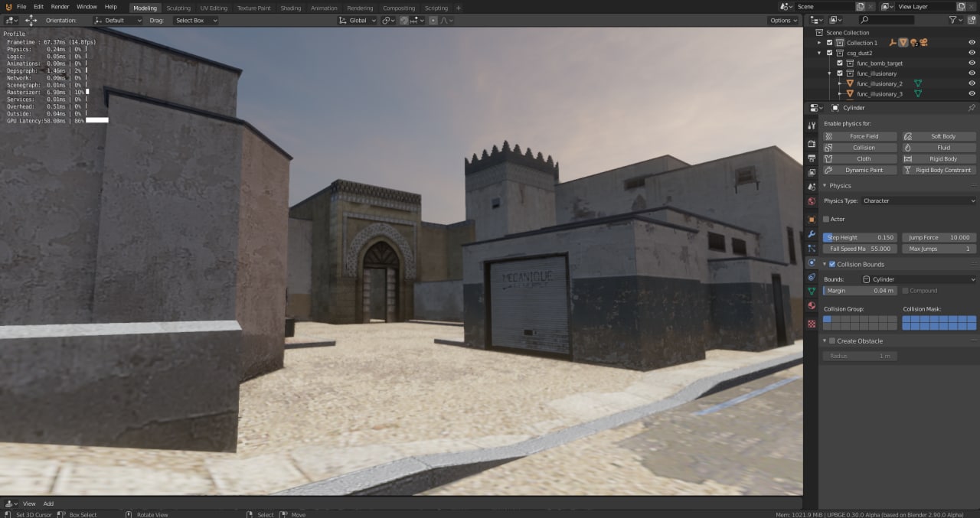Expand Collection 1 in the outliner
This screenshot has height=518, width=980.
click(819, 43)
